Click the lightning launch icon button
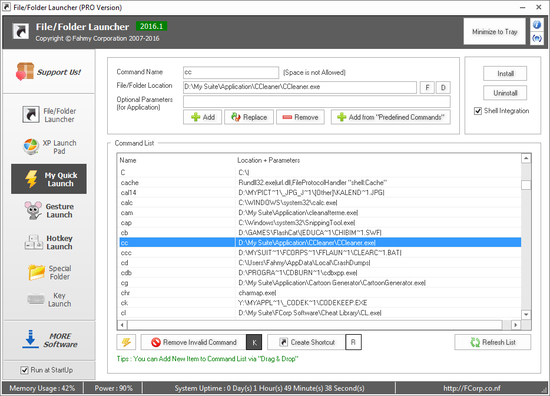550x396 pixels. pos(126,342)
